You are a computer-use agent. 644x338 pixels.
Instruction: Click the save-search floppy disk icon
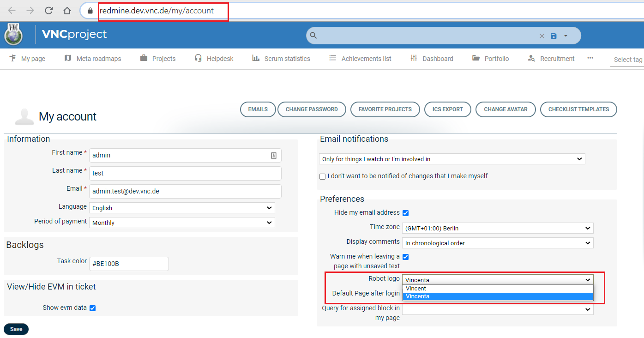[554, 36]
